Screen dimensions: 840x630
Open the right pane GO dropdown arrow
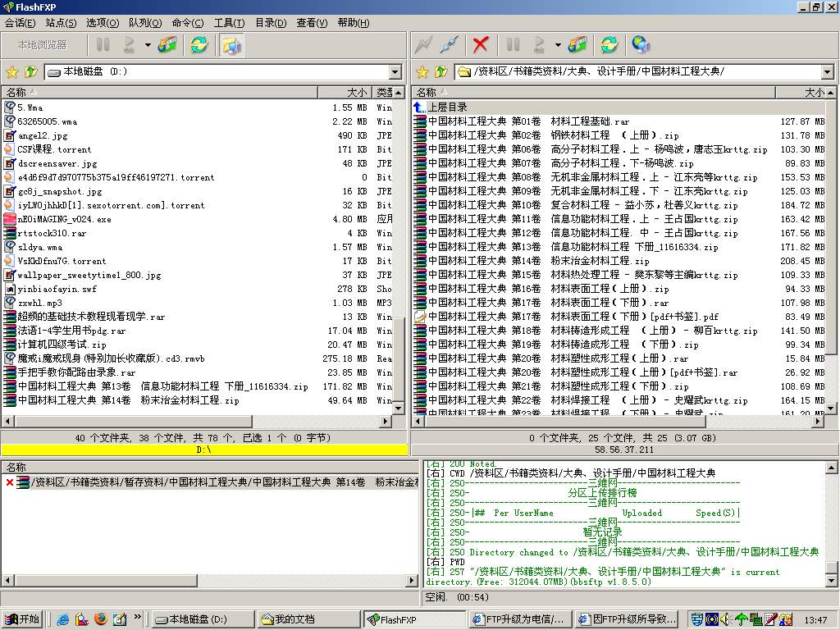pyautogui.click(x=558, y=45)
